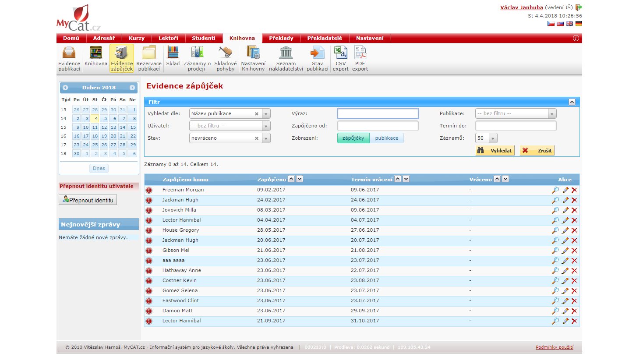Switch language to German flag

point(579,24)
